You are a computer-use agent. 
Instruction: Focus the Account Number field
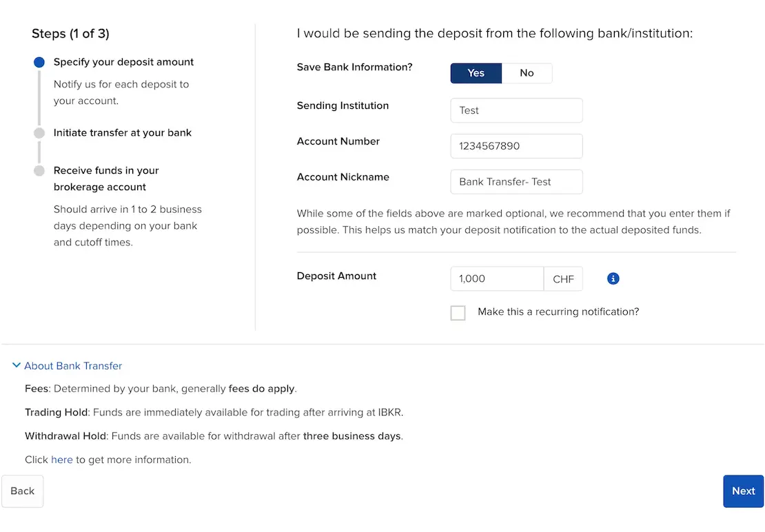(516, 146)
